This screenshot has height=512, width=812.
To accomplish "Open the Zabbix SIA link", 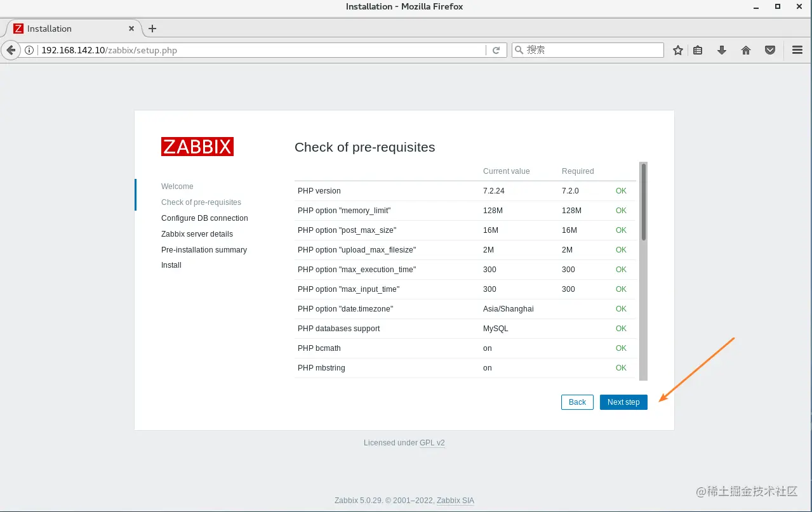I will click(455, 501).
